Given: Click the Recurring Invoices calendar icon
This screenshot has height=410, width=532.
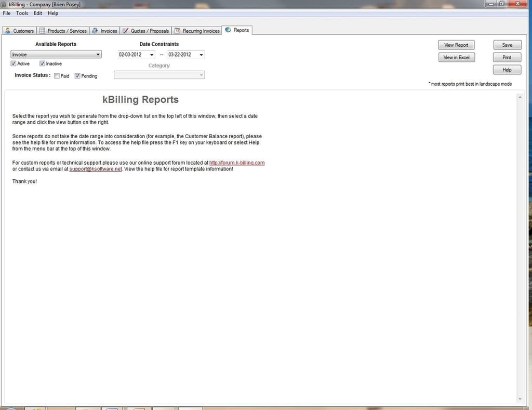Looking at the screenshot, I should point(177,31).
